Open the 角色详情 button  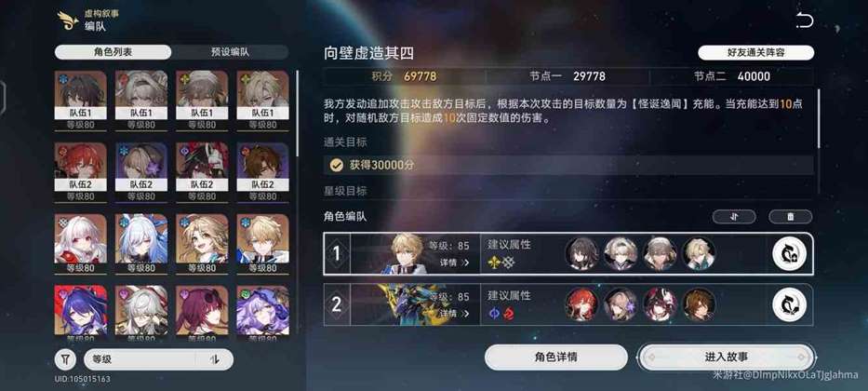tap(556, 357)
